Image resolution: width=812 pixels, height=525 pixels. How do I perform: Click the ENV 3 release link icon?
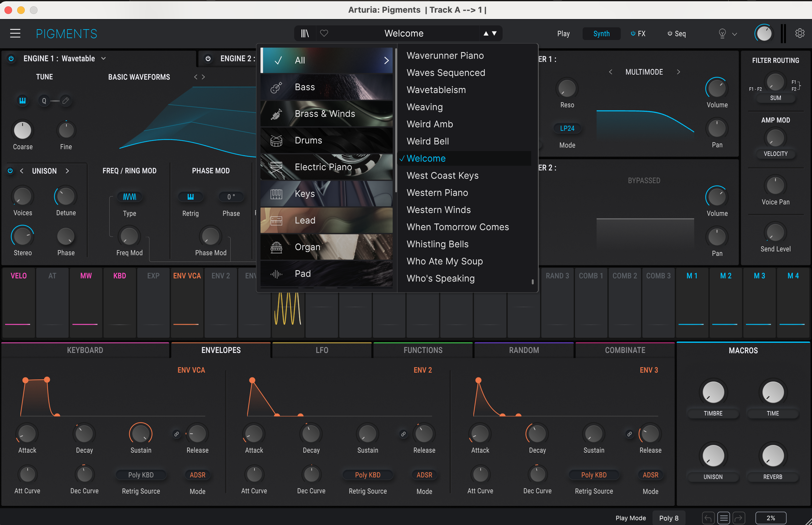[629, 434]
